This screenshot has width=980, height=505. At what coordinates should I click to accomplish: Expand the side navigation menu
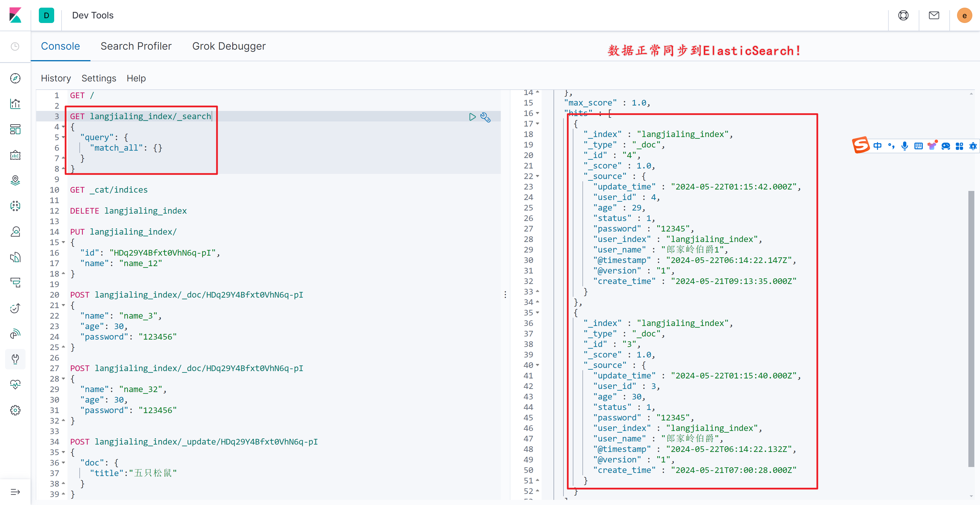pos(15,492)
